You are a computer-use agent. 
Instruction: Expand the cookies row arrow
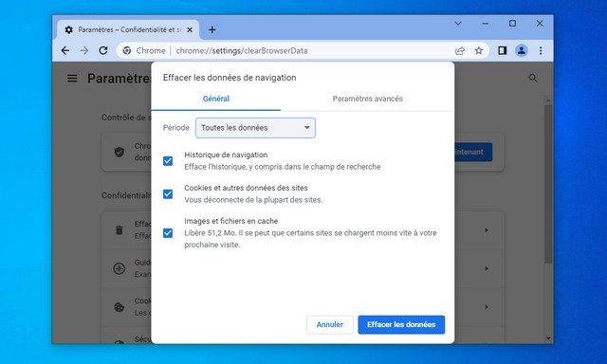[x=487, y=307]
